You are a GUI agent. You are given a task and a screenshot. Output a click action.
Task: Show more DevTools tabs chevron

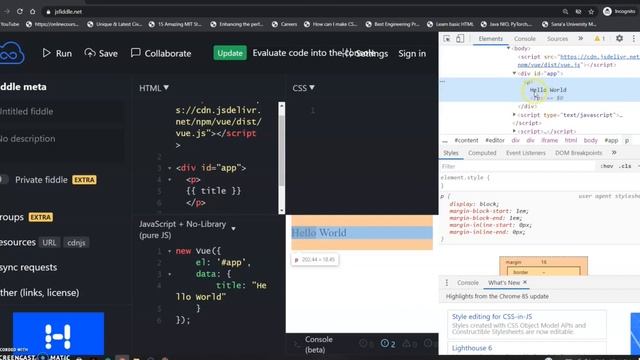click(580, 38)
